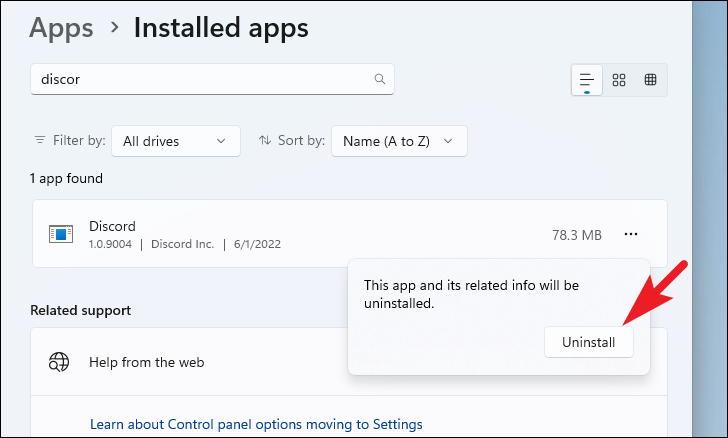The width and height of the screenshot is (728, 438).
Task: Open the three-dot menu for Discord
Action: pyautogui.click(x=630, y=234)
